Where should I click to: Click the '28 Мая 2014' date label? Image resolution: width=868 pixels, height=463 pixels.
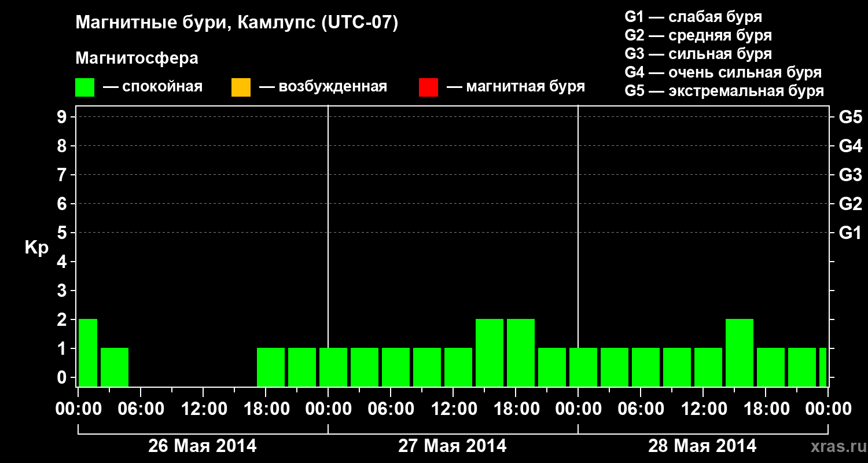click(x=703, y=446)
